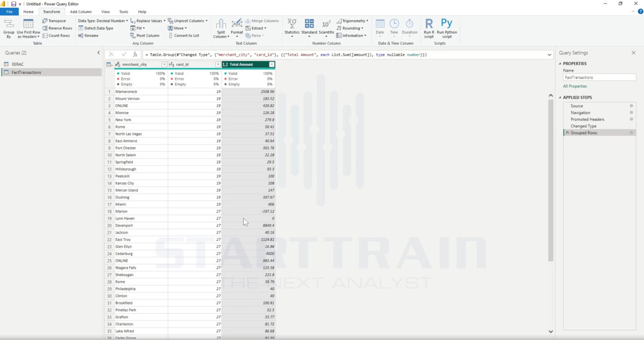
Task: Open gear settings for Source step
Action: pos(631,106)
